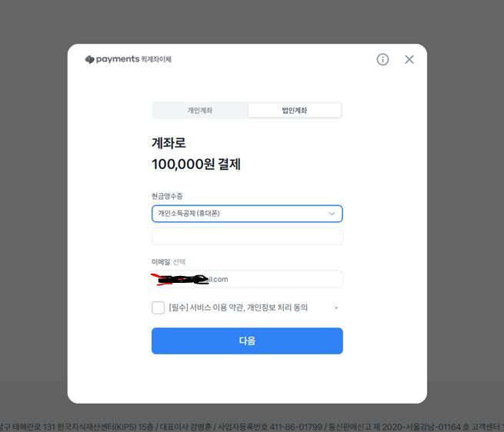Click the 100,000원 결제 heading

196,164
